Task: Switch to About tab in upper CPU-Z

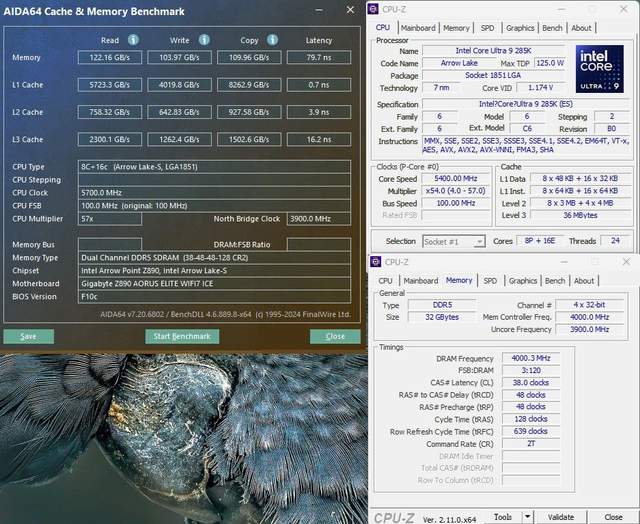Action: tap(581, 28)
